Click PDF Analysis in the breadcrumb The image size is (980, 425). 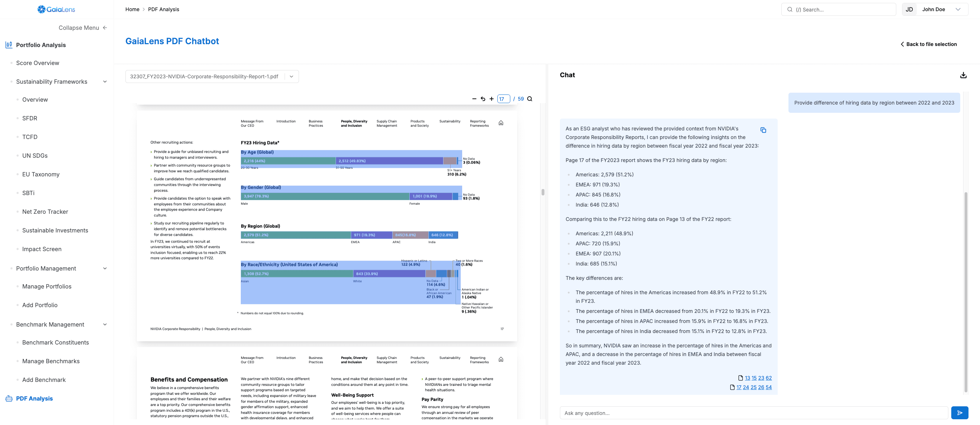tap(164, 9)
